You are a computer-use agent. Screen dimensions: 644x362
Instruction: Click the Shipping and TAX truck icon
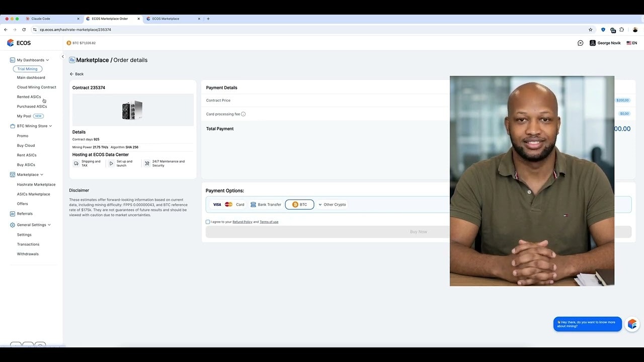pos(76,163)
